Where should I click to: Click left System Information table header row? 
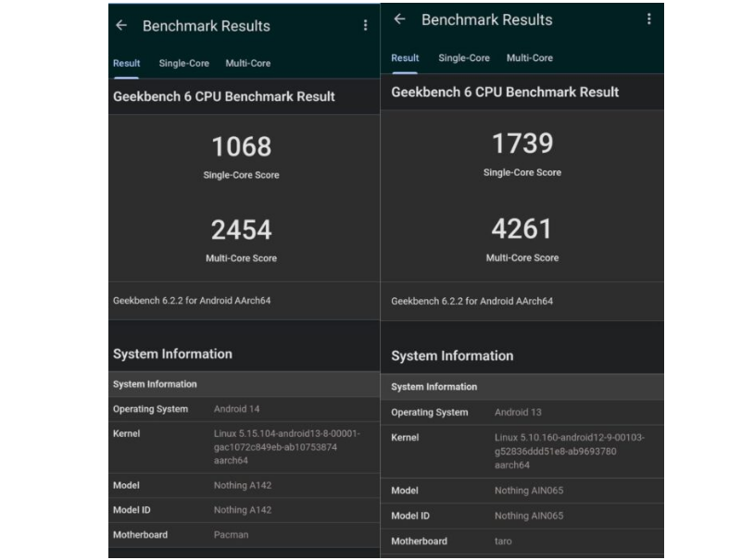(x=244, y=384)
